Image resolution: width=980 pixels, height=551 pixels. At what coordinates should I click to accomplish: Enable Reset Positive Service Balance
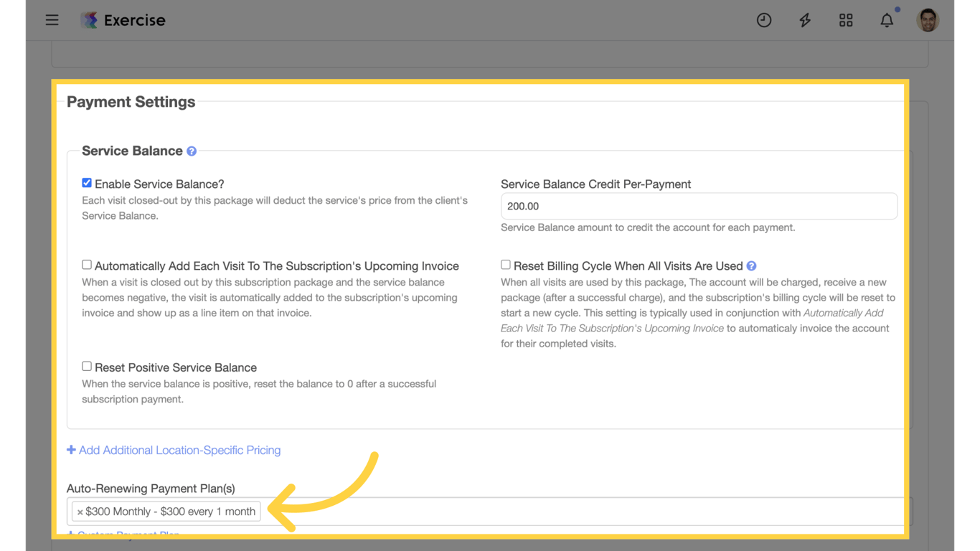(86, 366)
